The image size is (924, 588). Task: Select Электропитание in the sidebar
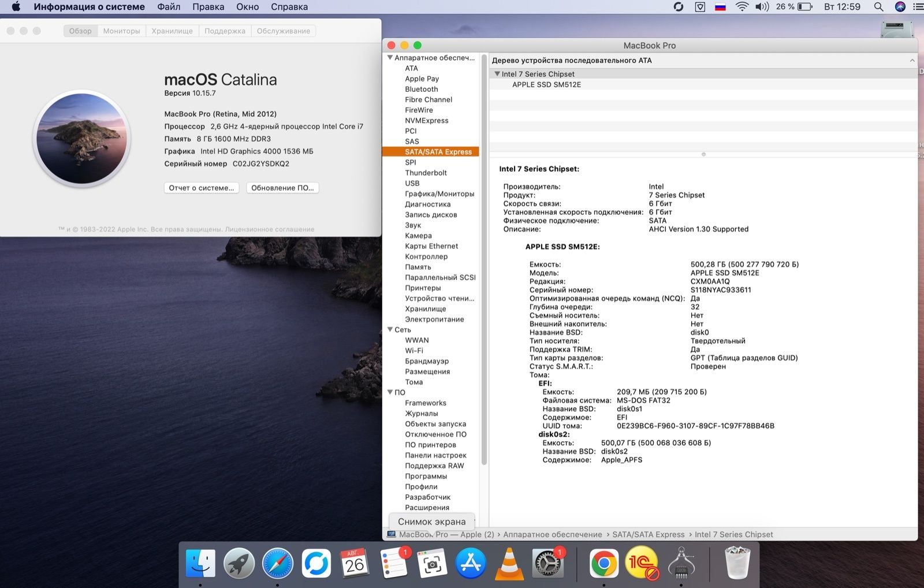434,319
